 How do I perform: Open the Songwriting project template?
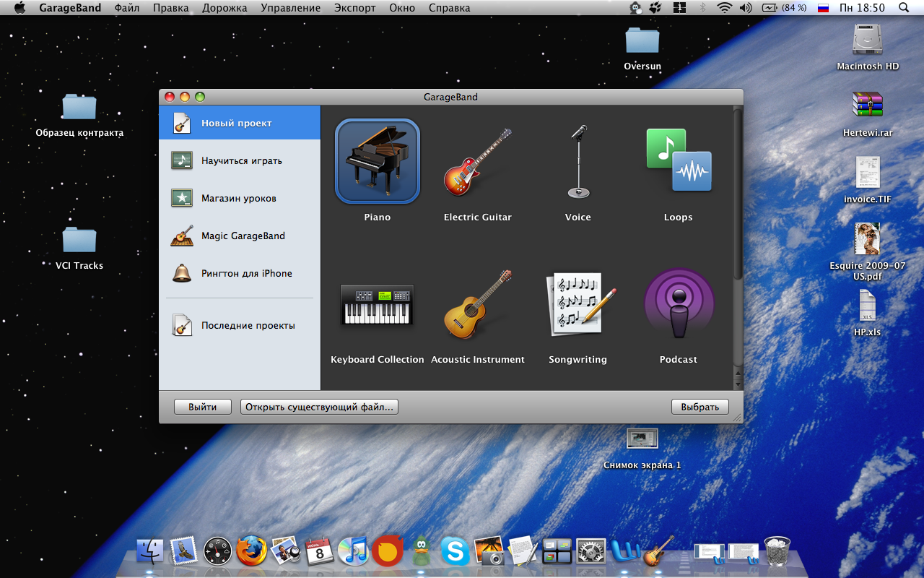(582, 304)
